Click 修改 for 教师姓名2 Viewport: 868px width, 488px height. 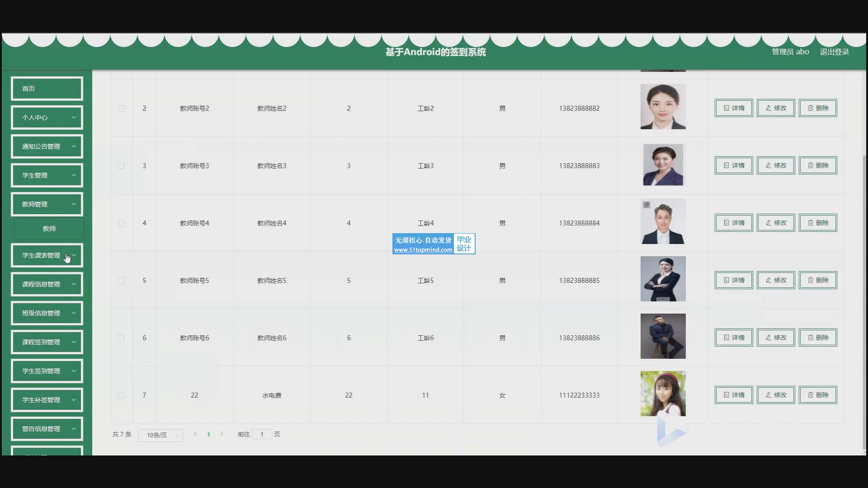pos(776,108)
